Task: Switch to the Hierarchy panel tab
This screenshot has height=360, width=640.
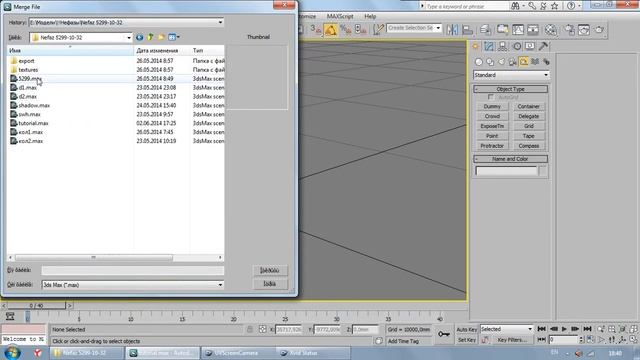Action: coord(503,47)
